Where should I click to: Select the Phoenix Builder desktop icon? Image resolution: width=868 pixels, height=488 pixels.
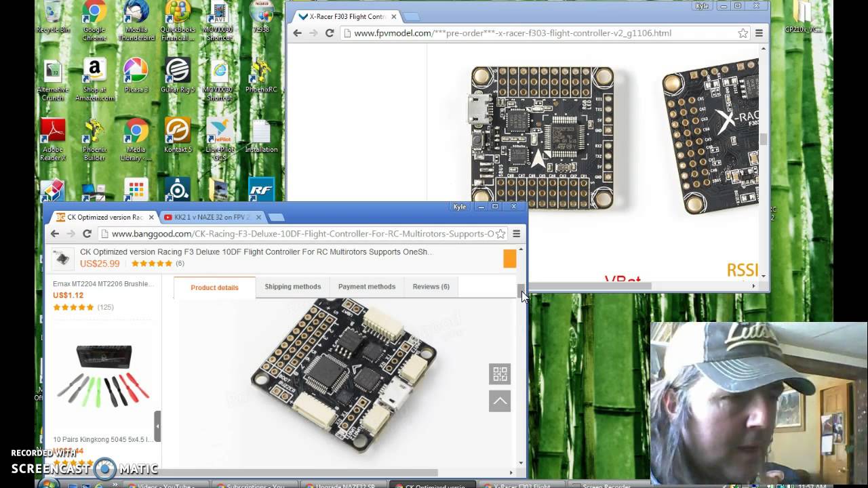pos(94,140)
